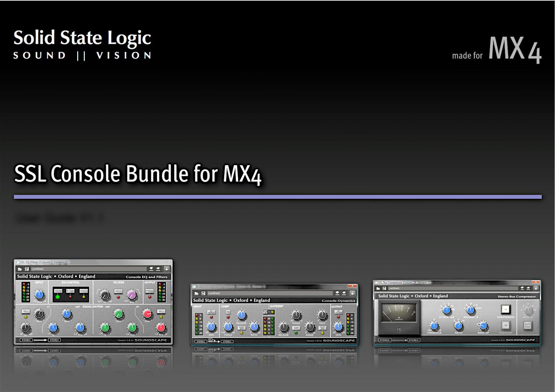
Task: Click the preset name field in EQ-Filters
Action: coord(88,269)
